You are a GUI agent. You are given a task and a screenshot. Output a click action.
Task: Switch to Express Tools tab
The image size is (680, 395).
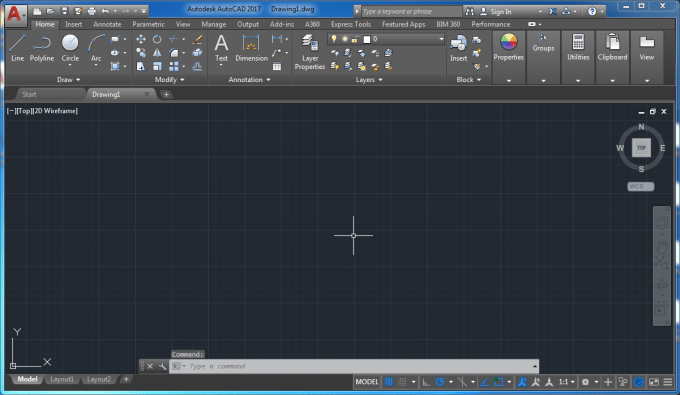tap(351, 24)
